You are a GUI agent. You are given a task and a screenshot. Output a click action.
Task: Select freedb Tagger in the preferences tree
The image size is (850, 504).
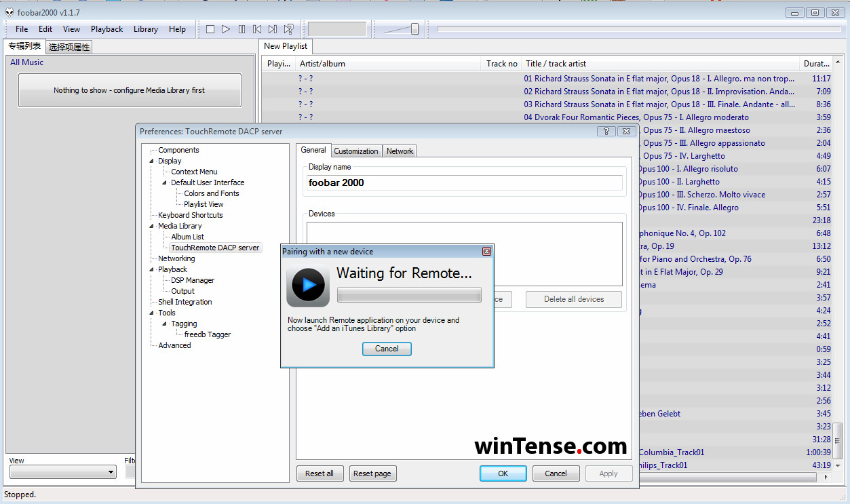pos(208,335)
